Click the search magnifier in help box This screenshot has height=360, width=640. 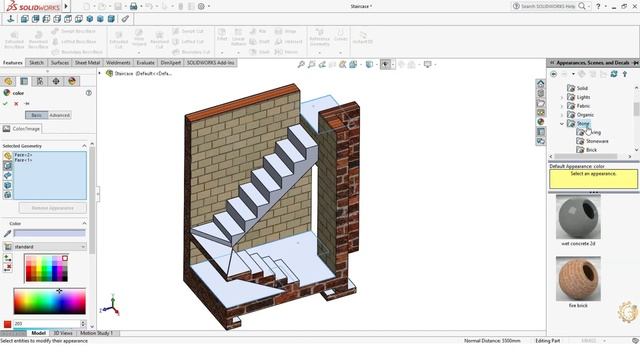582,6
